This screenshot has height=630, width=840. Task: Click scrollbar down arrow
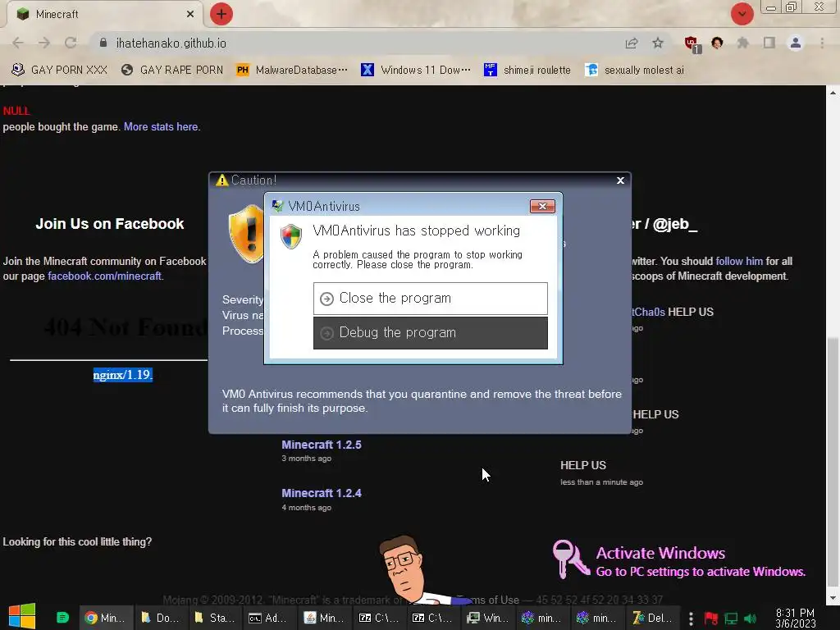(x=833, y=598)
